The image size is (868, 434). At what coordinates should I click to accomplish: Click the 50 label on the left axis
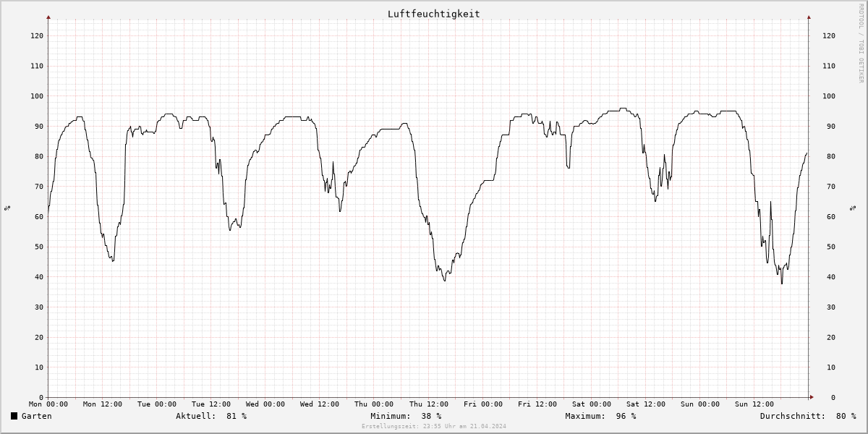point(39,247)
